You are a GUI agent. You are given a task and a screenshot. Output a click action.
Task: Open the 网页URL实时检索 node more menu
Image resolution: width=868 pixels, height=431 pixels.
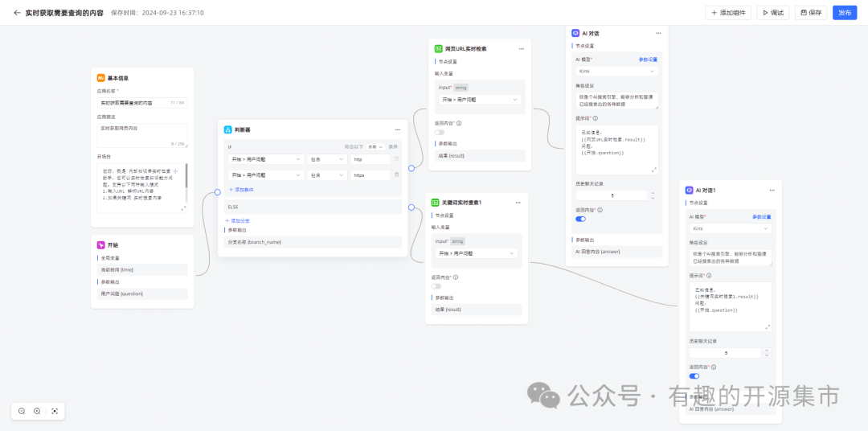[522, 49]
